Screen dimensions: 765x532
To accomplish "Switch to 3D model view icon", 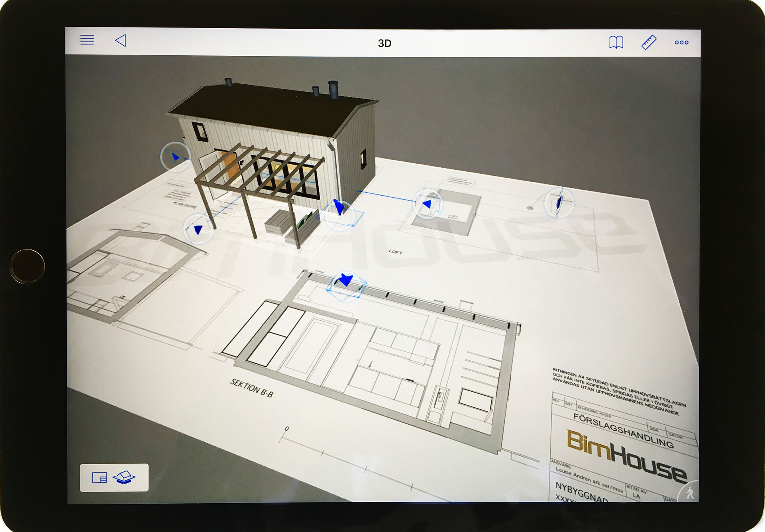I will [124, 477].
